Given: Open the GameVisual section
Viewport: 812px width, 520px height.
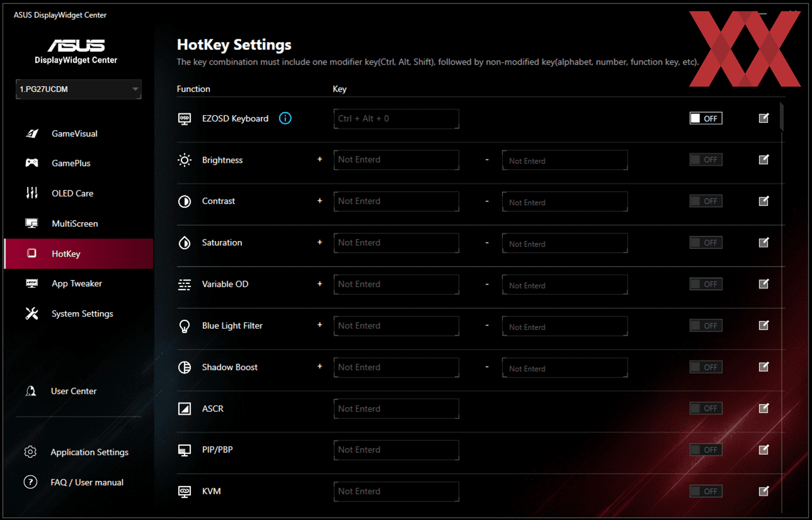Looking at the screenshot, I should click(79, 134).
